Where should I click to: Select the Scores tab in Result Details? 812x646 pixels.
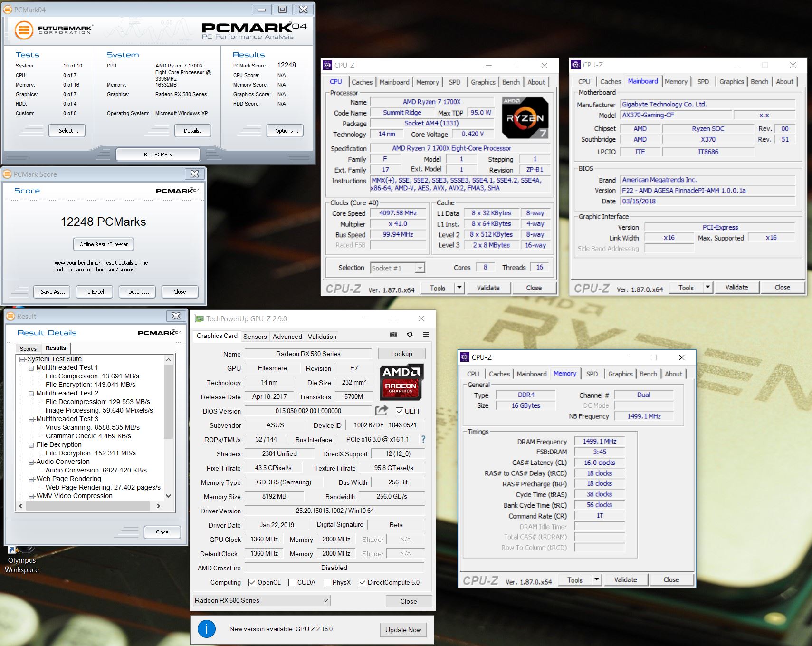click(28, 348)
